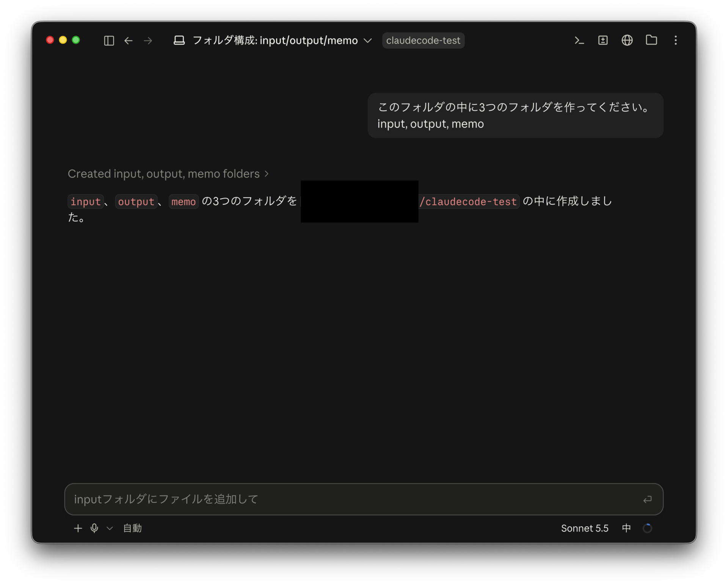The image size is (728, 585).
Task: Click the /claudecode-test path text
Action: click(468, 202)
